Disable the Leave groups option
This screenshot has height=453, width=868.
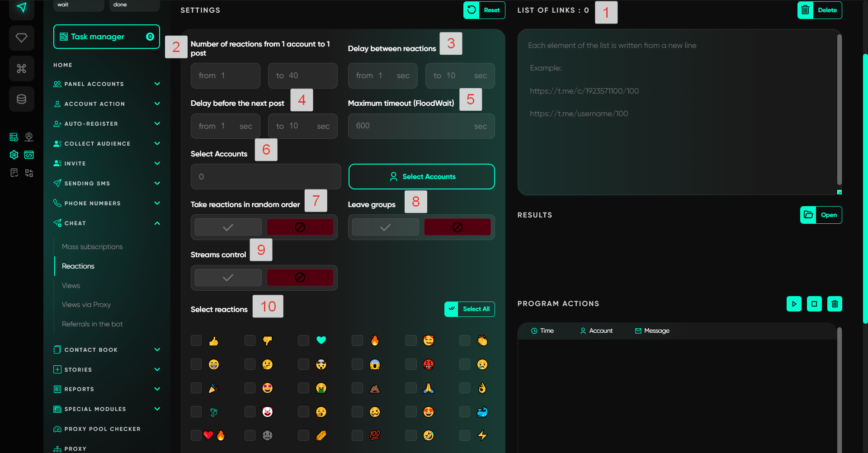click(x=457, y=227)
